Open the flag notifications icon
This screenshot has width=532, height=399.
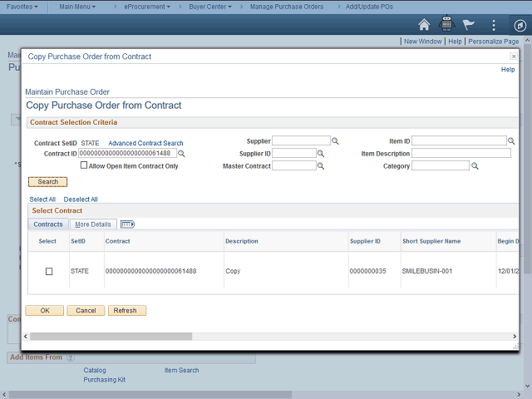click(x=470, y=24)
